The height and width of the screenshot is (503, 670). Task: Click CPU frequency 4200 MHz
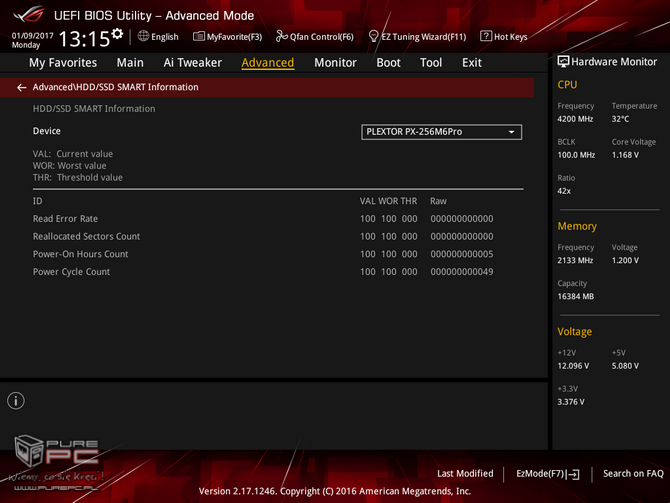pos(575,119)
